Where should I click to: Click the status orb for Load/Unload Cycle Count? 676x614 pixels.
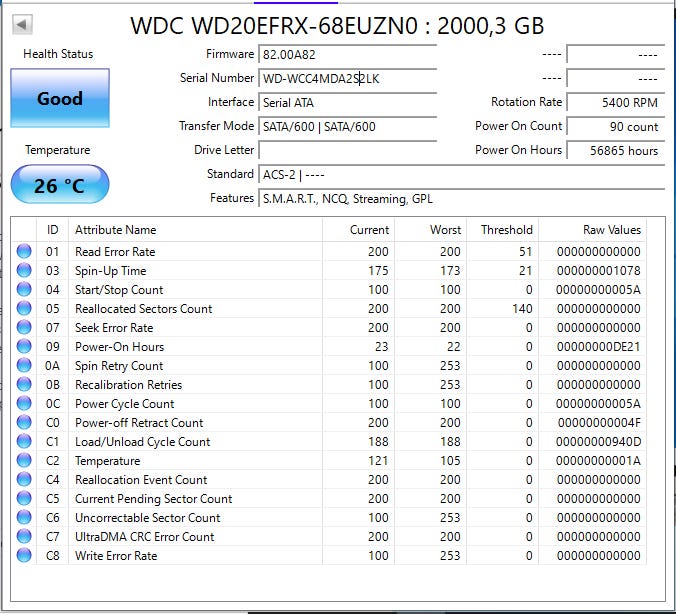coord(24,441)
